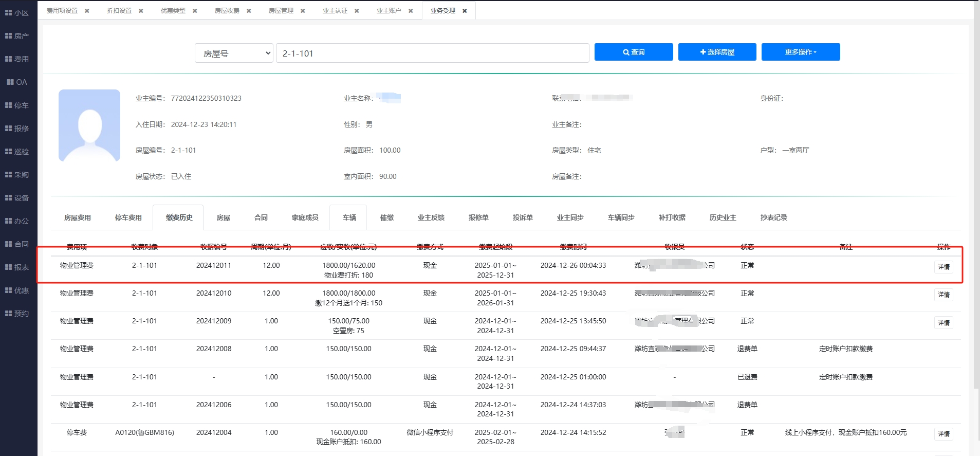Screen dimensions: 980x456
Task: Switch to the 业主账户 tab
Action: pos(389,11)
